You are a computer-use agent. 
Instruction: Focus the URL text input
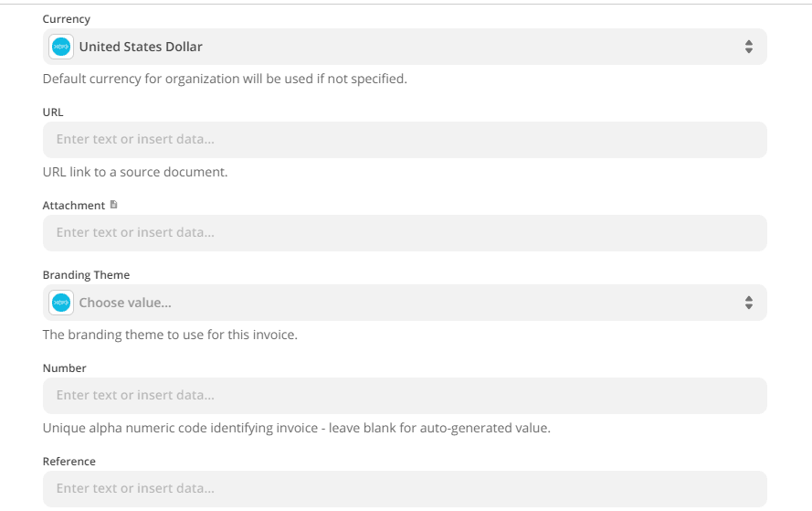[405, 140]
